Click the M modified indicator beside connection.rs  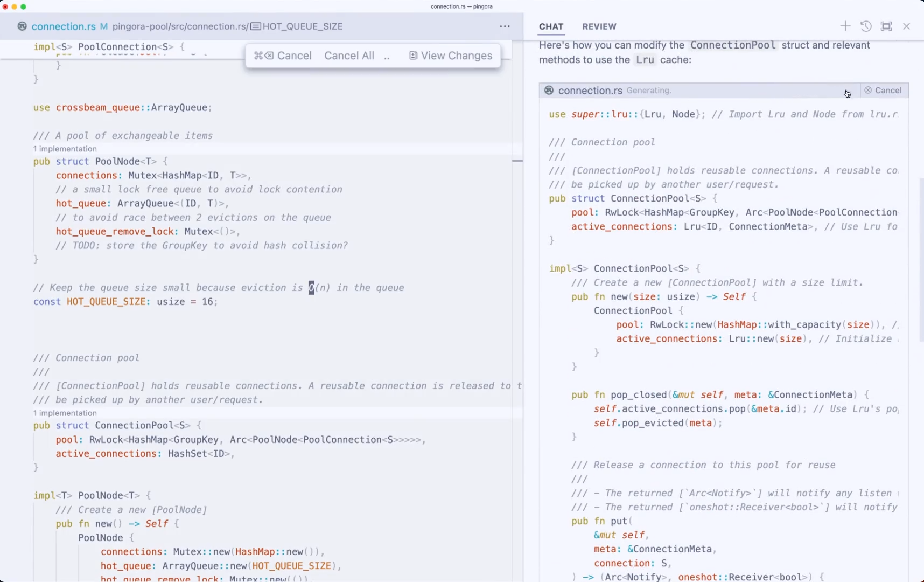[x=105, y=26]
